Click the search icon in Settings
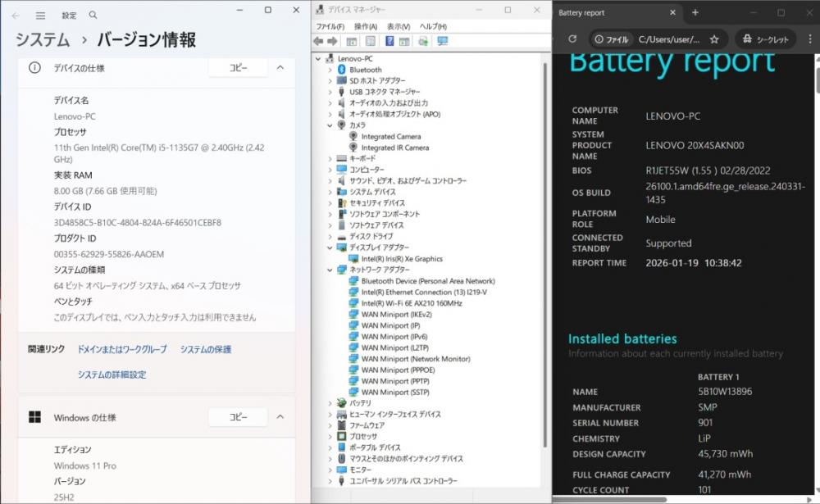 (93, 15)
